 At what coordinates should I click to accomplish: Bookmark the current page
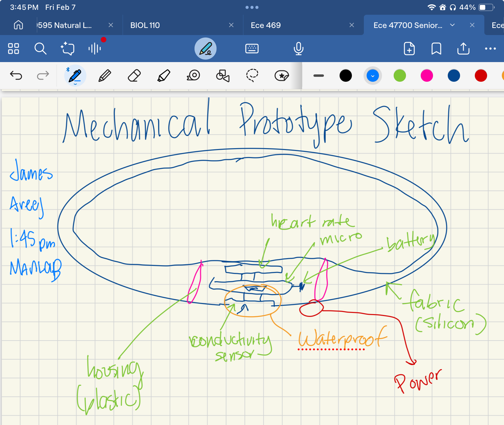(x=436, y=49)
